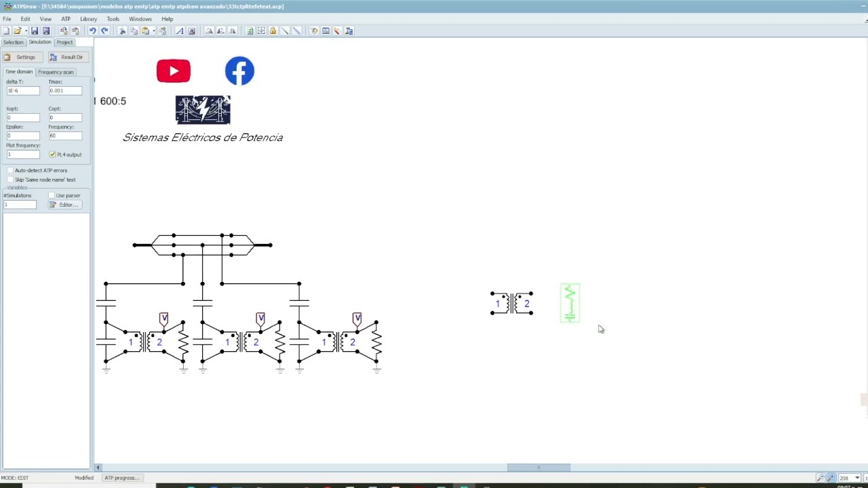Viewport: 868px width, 488px height.
Task: Open the Tools menu
Action: click(x=113, y=19)
